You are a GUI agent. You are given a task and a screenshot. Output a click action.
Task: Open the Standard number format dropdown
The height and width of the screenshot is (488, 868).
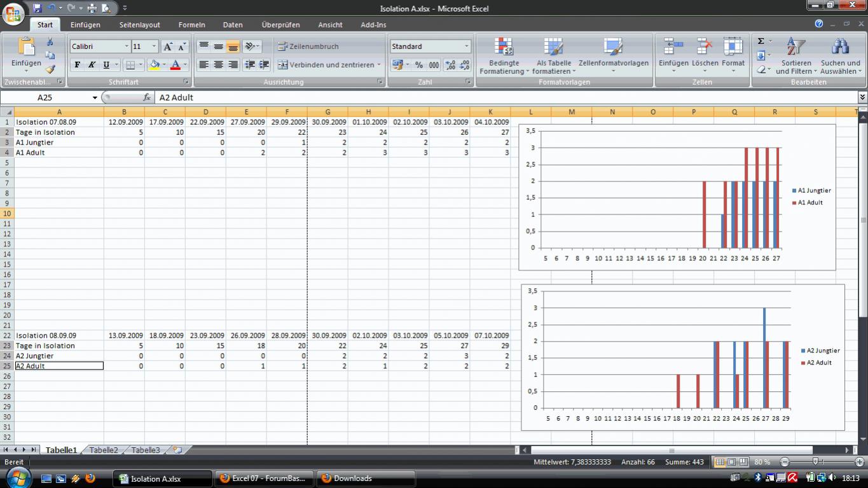[466, 46]
